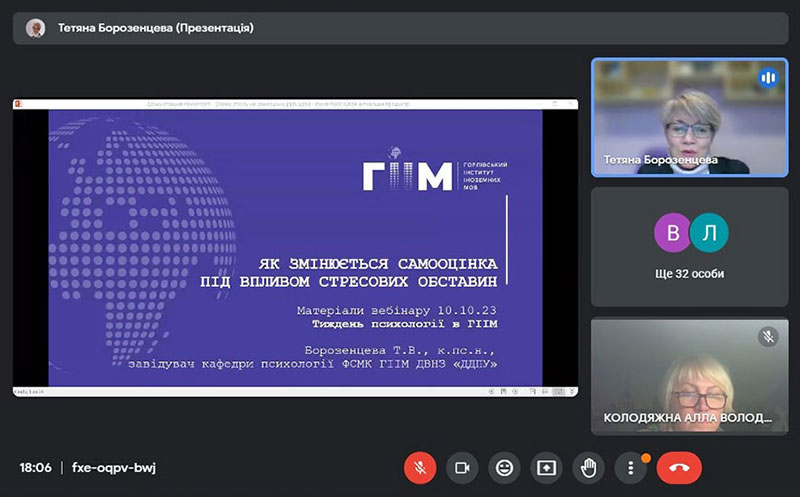Open the emoji reactions button
Screen dimensions: 800x497
pos(504,468)
